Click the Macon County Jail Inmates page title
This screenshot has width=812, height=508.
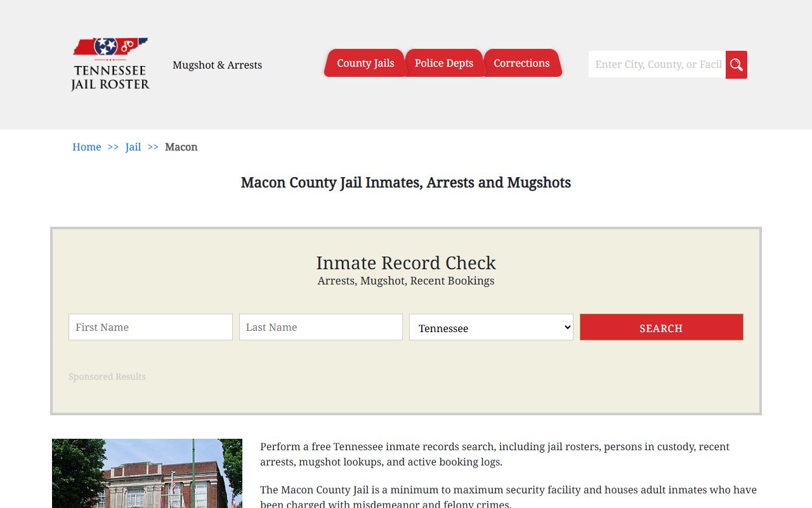coord(406,183)
